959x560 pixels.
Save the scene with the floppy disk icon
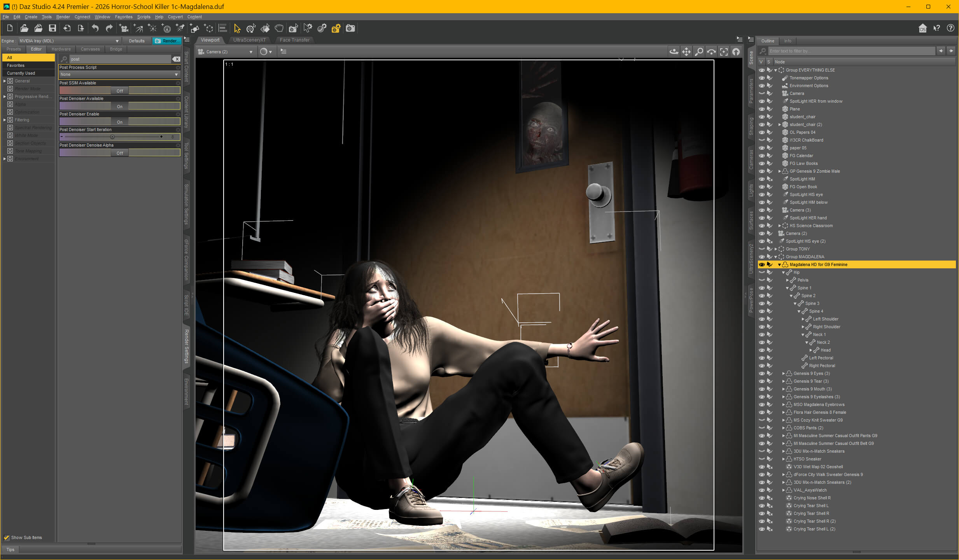[52, 28]
